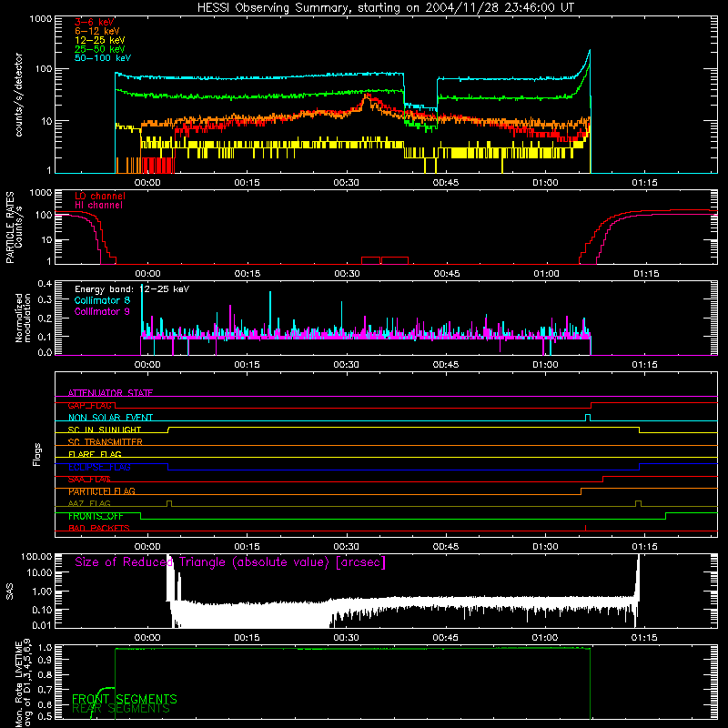Click the FRONTS_OFF flag label
The image size is (728, 728).
[x=96, y=516]
